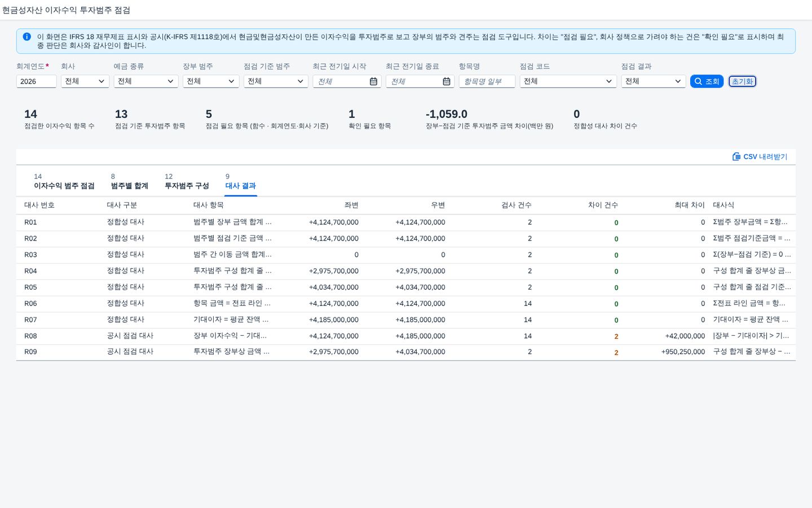
Task: Open the 점검 결과 dropdown
Action: tap(654, 81)
